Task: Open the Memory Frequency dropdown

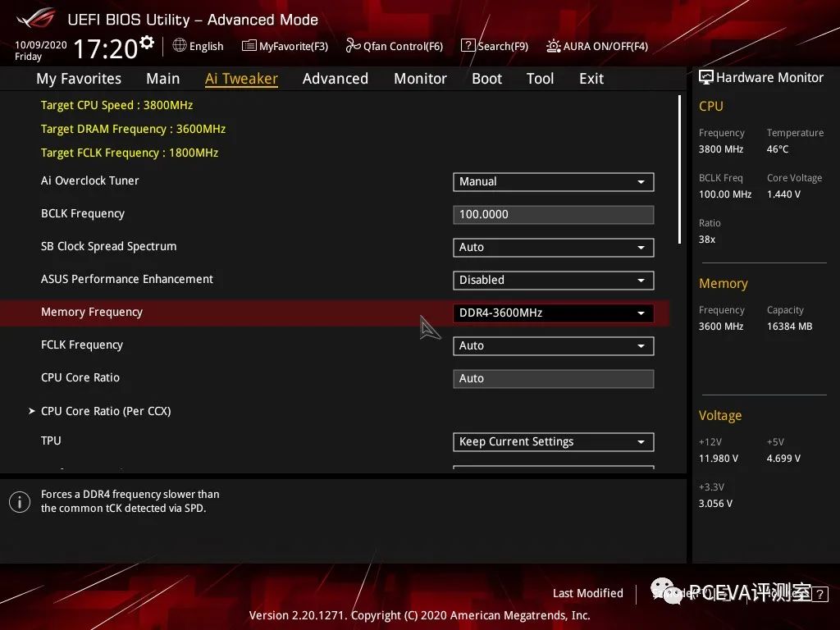Action: tap(553, 313)
